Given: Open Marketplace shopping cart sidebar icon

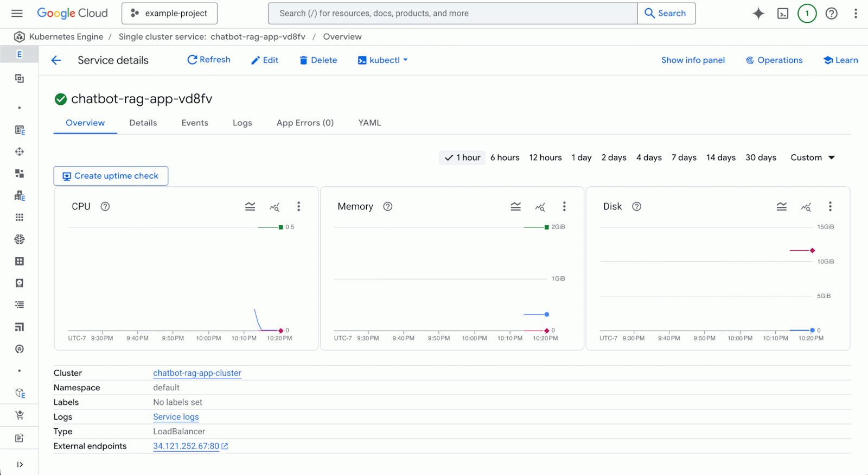Looking at the screenshot, I should click(x=20, y=415).
